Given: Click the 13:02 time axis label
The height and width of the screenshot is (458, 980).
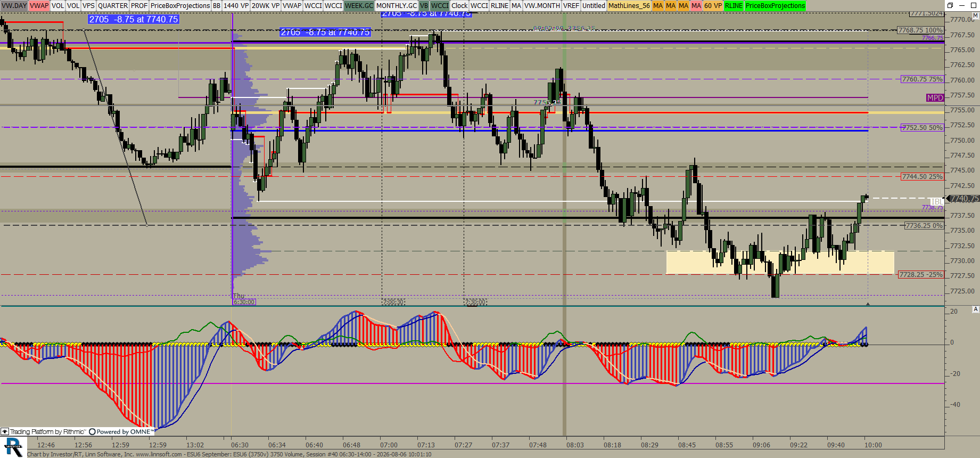Looking at the screenshot, I should coord(195,445).
